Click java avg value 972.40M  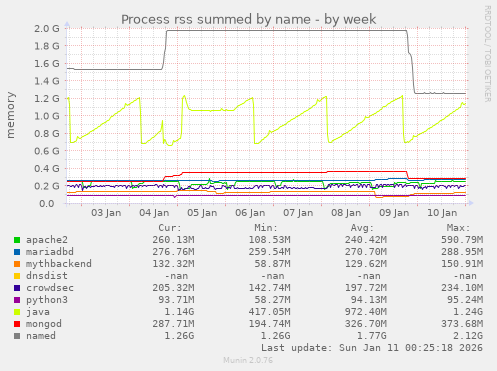pos(366,312)
